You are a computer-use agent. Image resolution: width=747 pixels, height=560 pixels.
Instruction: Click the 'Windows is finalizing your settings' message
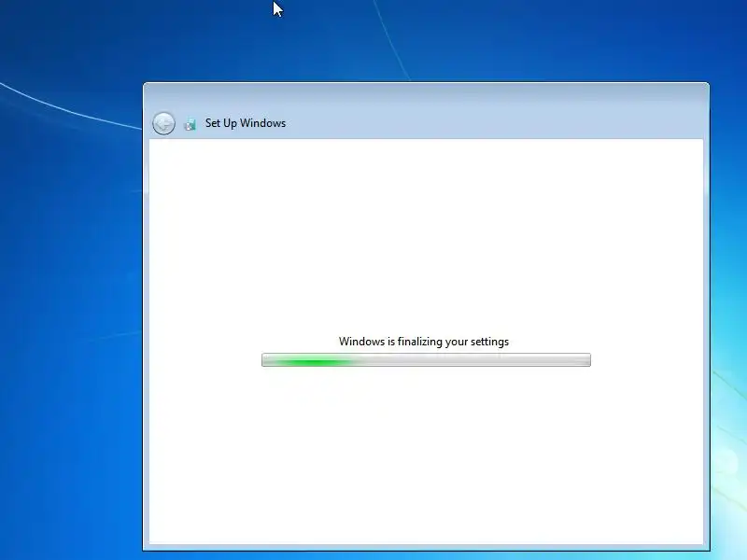pyautogui.click(x=424, y=342)
